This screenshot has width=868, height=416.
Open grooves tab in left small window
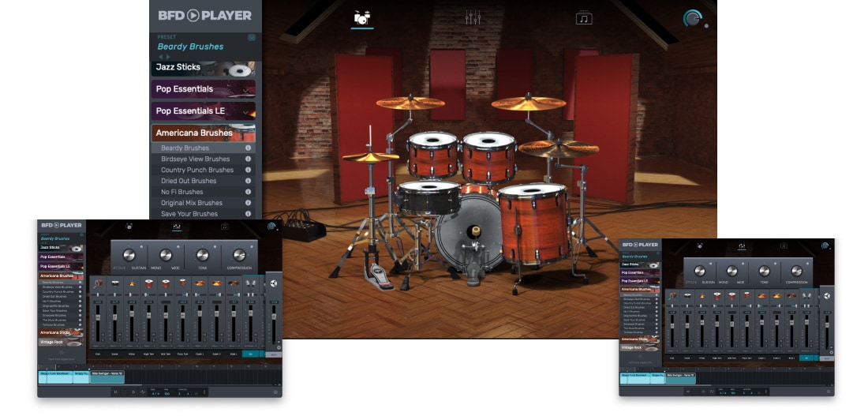click(x=225, y=227)
